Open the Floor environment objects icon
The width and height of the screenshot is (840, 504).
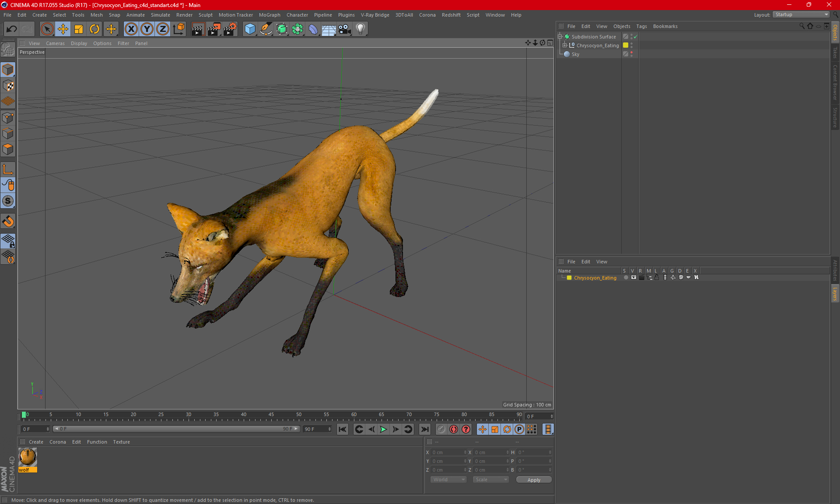[329, 29]
